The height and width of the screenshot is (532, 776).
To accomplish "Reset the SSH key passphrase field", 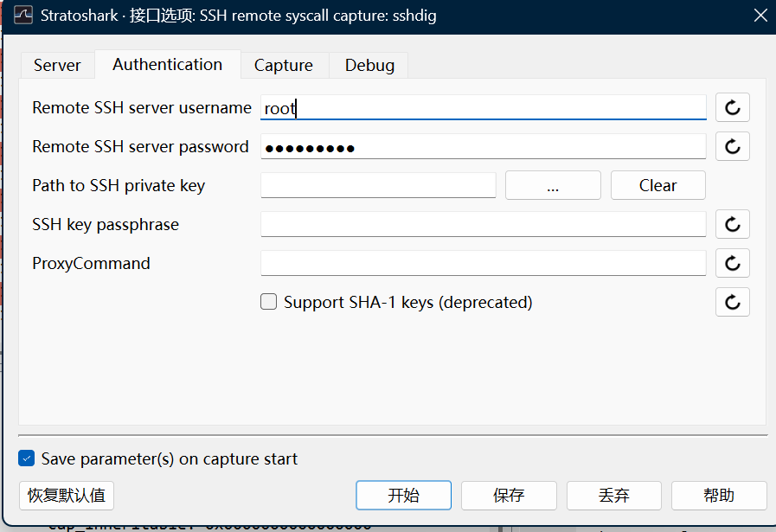I will click(733, 224).
